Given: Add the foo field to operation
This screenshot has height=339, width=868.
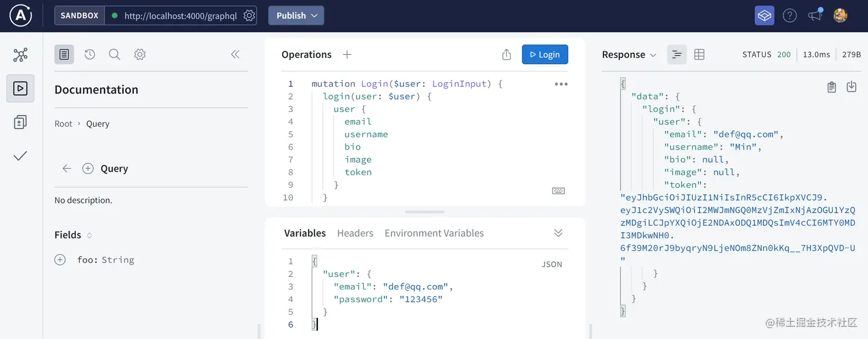Looking at the screenshot, I should (60, 260).
